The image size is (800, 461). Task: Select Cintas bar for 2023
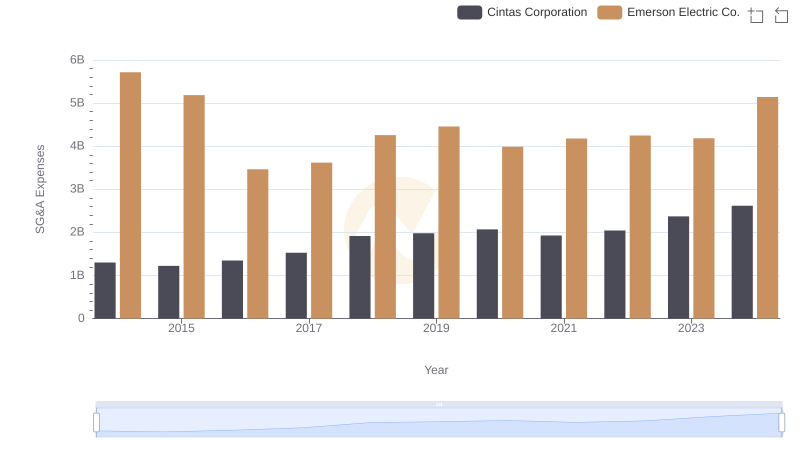pos(679,267)
